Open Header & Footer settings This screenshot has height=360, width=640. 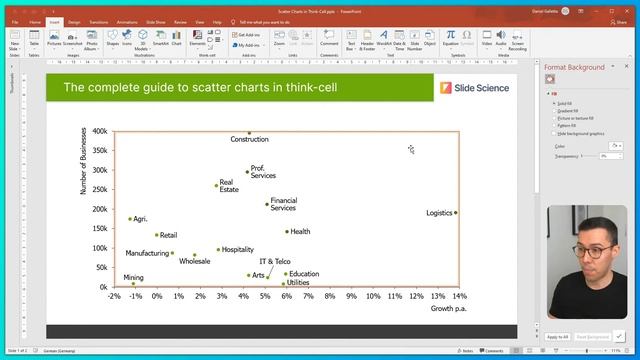(367, 40)
